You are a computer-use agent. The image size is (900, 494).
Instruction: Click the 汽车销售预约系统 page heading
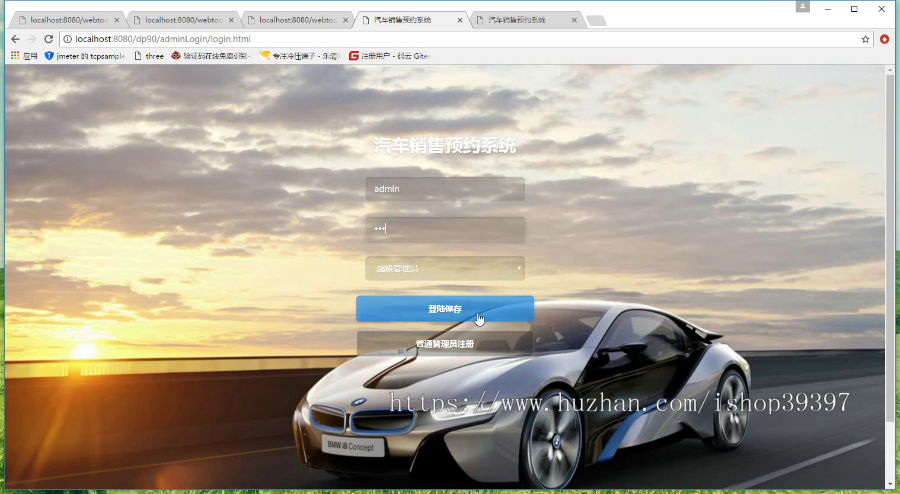pos(445,146)
